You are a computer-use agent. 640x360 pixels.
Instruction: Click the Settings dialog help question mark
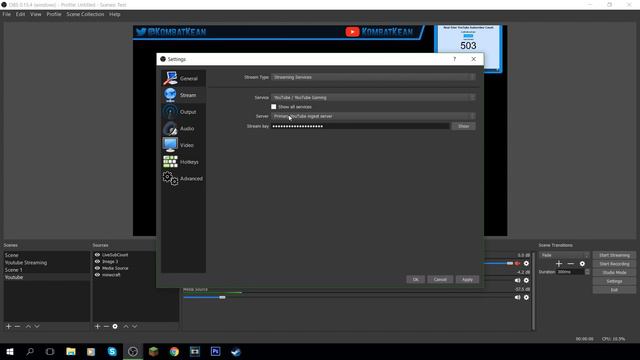(454, 59)
